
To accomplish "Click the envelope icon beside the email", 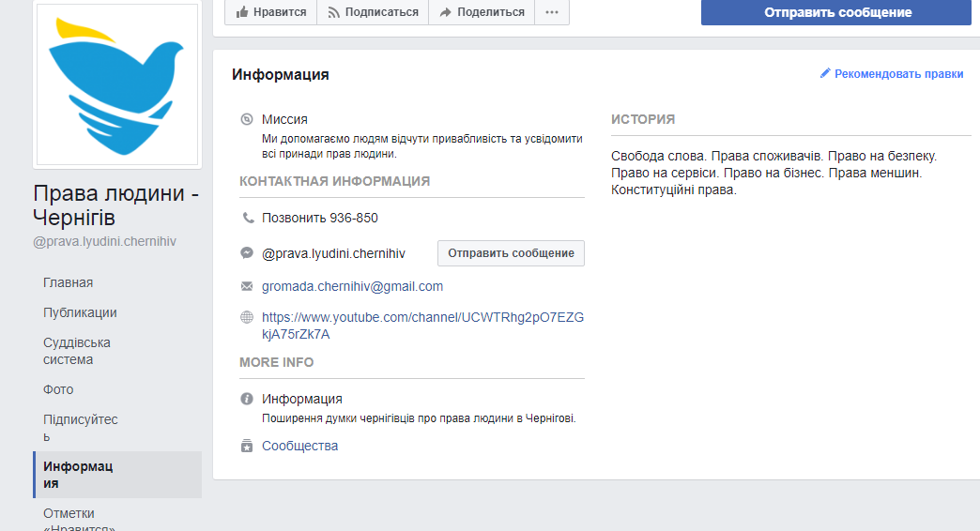I will 247,286.
